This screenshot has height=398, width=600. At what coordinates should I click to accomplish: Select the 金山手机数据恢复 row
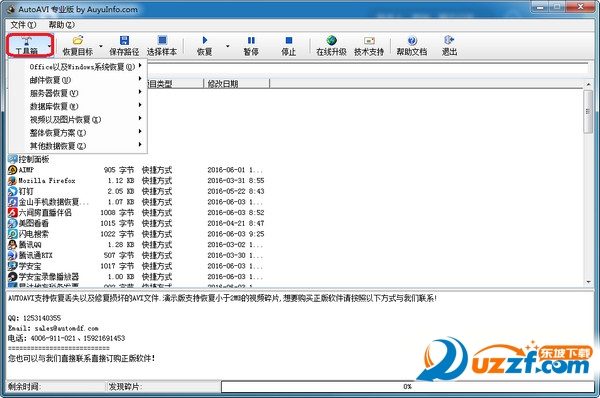[136, 202]
